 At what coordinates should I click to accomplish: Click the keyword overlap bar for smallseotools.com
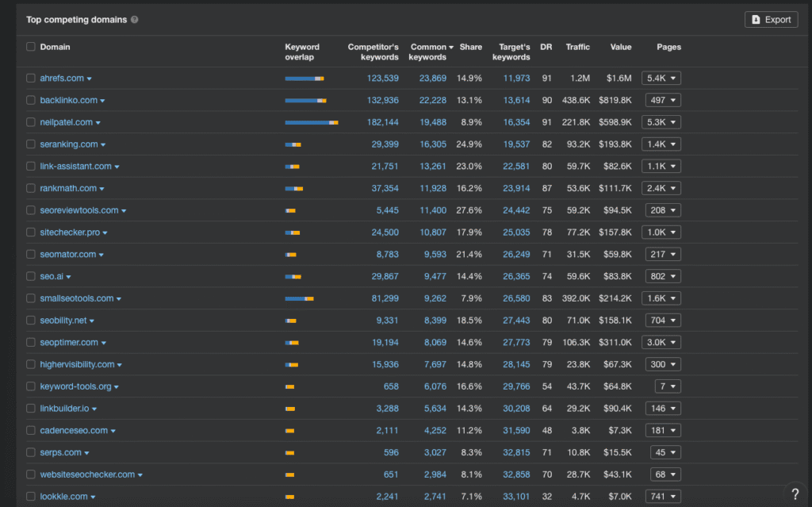299,298
